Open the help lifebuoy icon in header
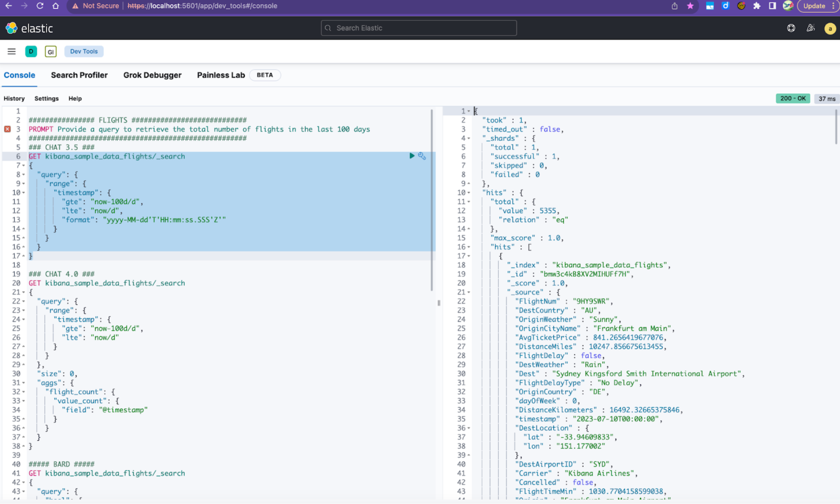Image resolution: width=840 pixels, height=504 pixels. click(x=791, y=28)
